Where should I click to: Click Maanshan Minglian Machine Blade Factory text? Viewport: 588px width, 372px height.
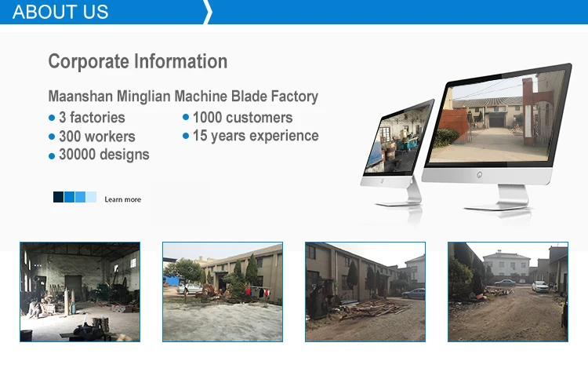pos(183,97)
